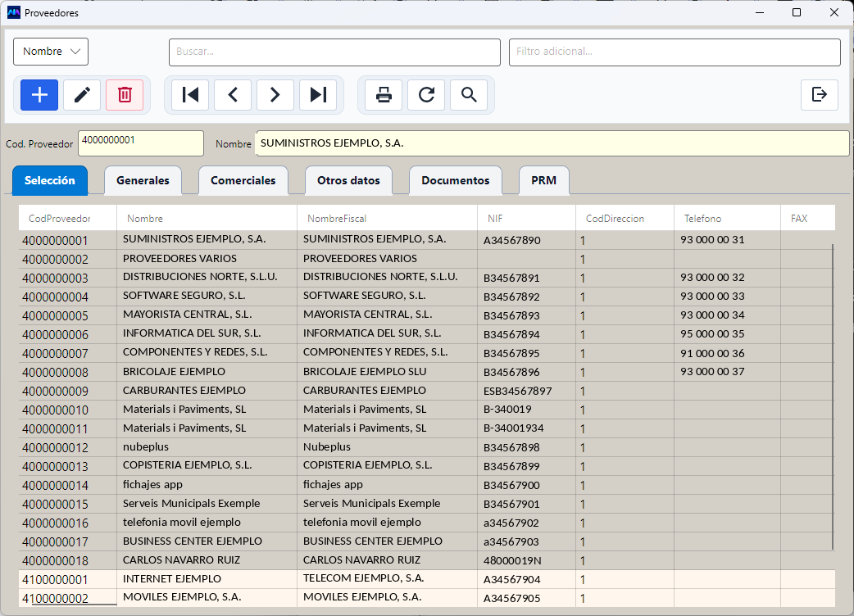The height and width of the screenshot is (616, 854).
Task: Sort by the NIF column header
Action: pos(527,218)
